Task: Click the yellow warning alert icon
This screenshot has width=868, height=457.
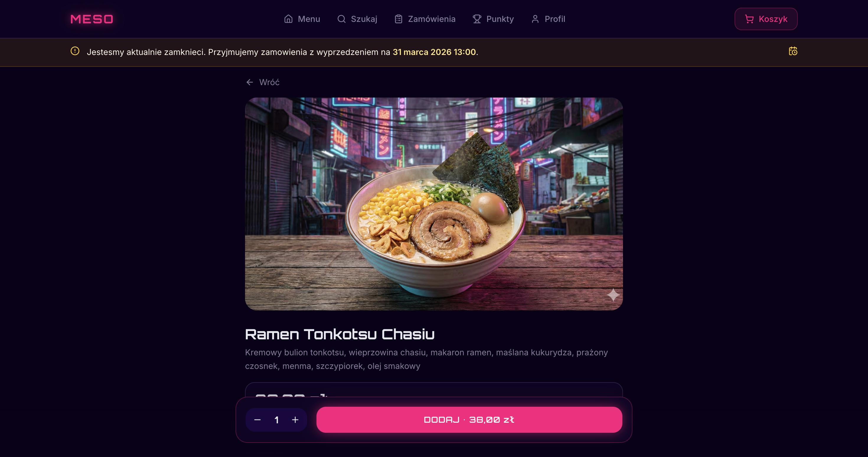Action: click(x=75, y=51)
